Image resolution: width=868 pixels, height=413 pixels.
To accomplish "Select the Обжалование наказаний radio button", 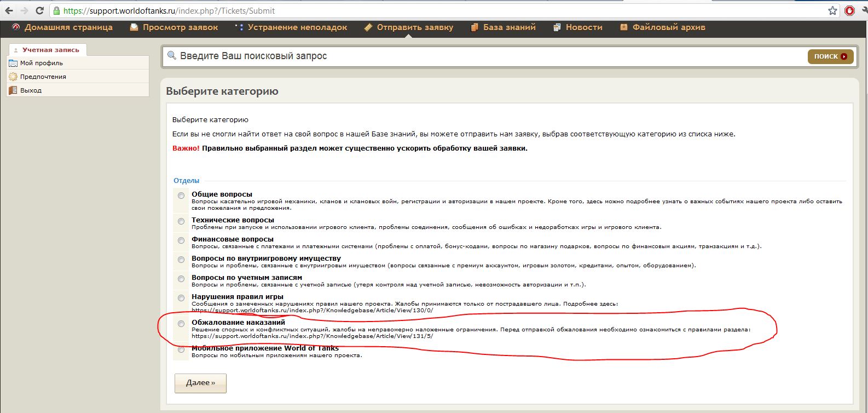I will click(x=181, y=324).
